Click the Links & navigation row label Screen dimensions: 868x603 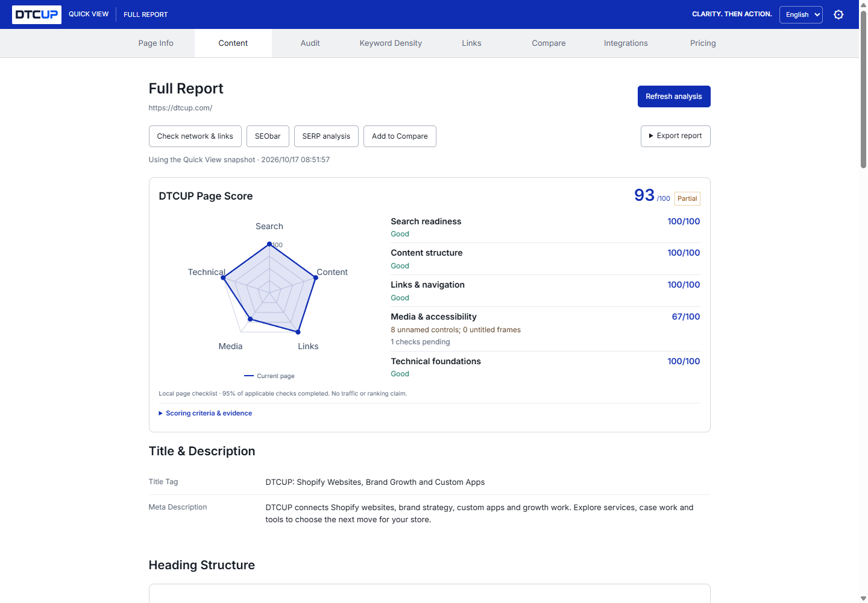pyautogui.click(x=428, y=285)
